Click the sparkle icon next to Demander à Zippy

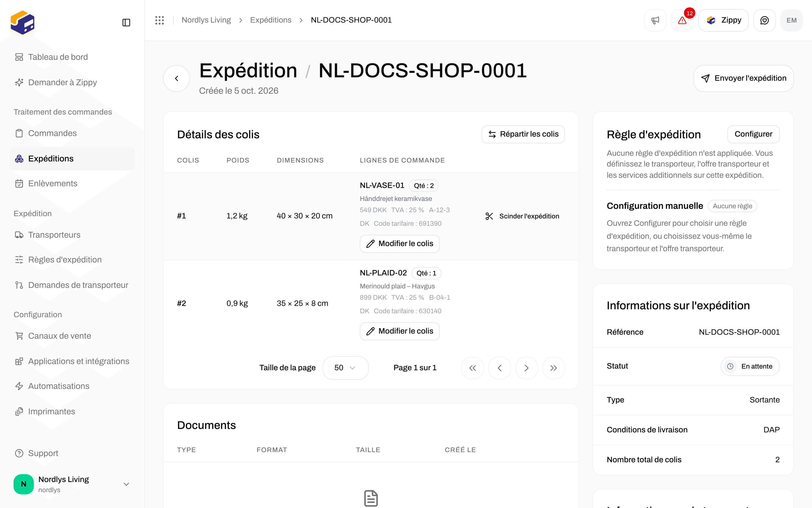[x=19, y=82]
